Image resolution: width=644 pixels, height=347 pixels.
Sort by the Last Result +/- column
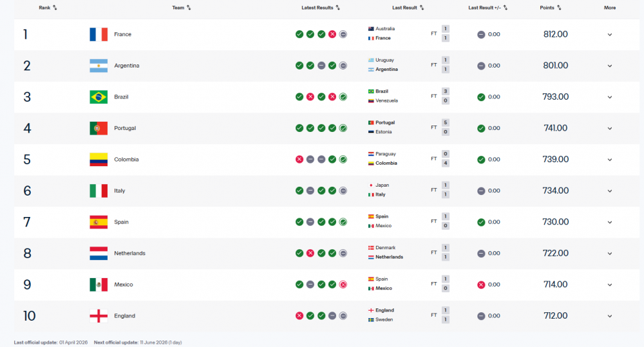point(488,7)
